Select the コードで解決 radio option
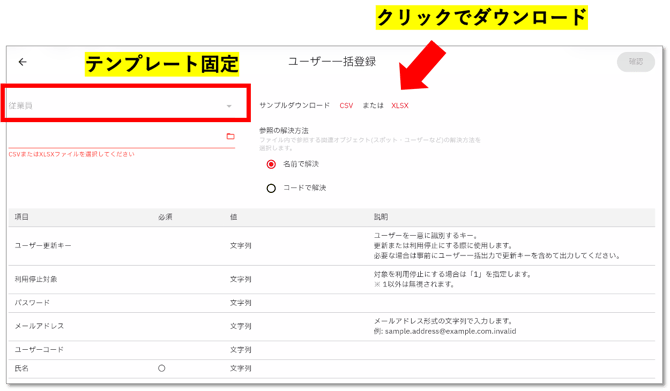Viewport: 670px width, 391px height. click(x=271, y=188)
